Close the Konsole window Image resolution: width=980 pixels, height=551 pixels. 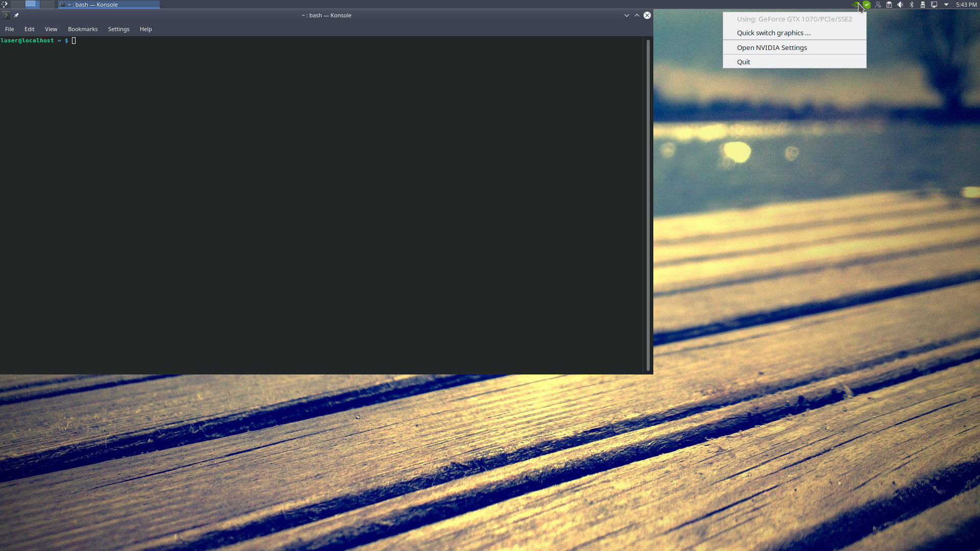(647, 15)
